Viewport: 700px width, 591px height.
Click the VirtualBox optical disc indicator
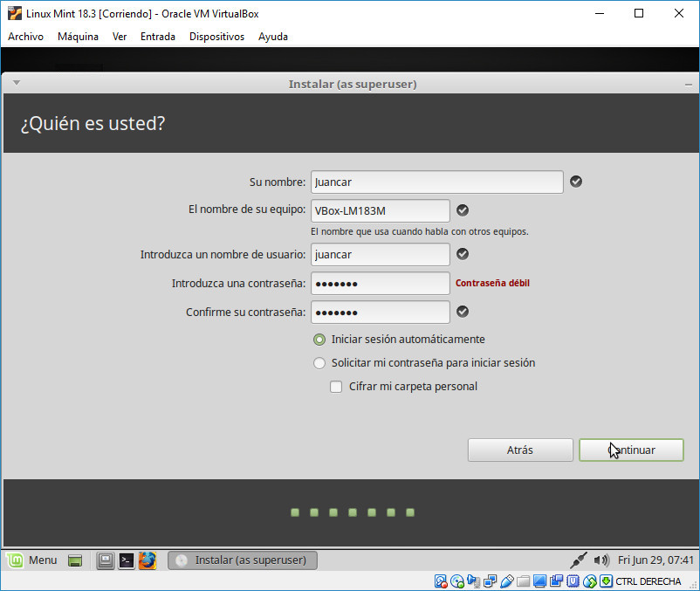click(457, 581)
